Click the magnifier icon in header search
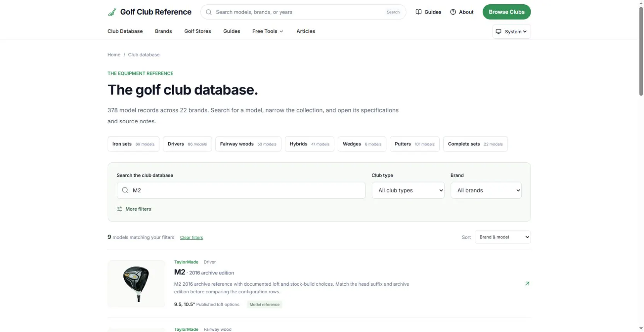The height and width of the screenshot is (332, 644). pyautogui.click(x=208, y=12)
